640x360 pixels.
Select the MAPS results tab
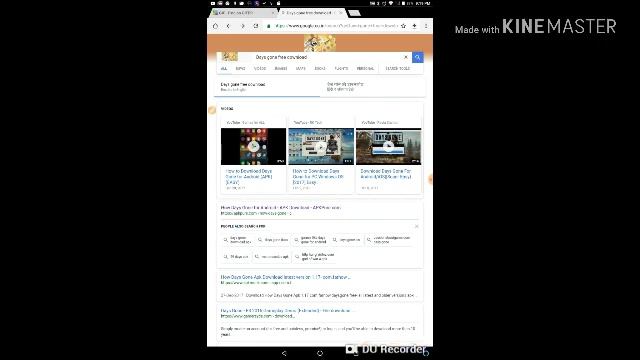(300, 69)
